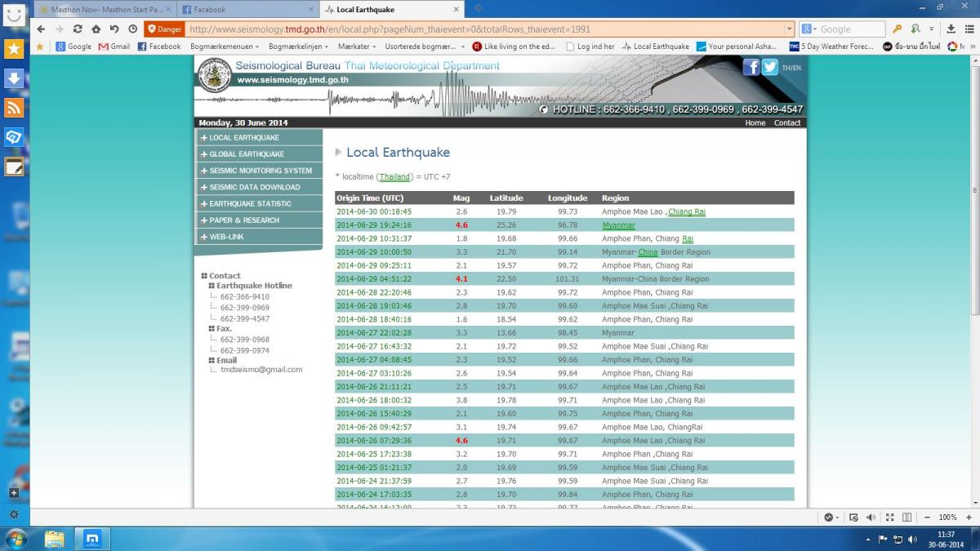
Task: Open Favorites star in Maxthon sidebar
Action: pos(14,49)
